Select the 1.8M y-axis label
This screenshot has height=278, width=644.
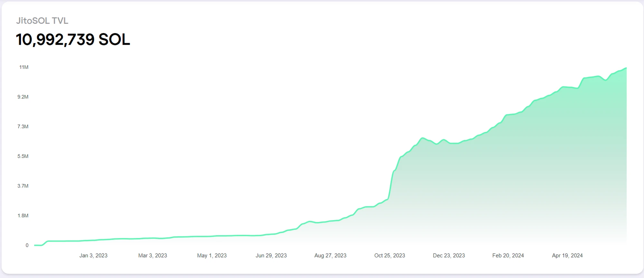pos(23,216)
